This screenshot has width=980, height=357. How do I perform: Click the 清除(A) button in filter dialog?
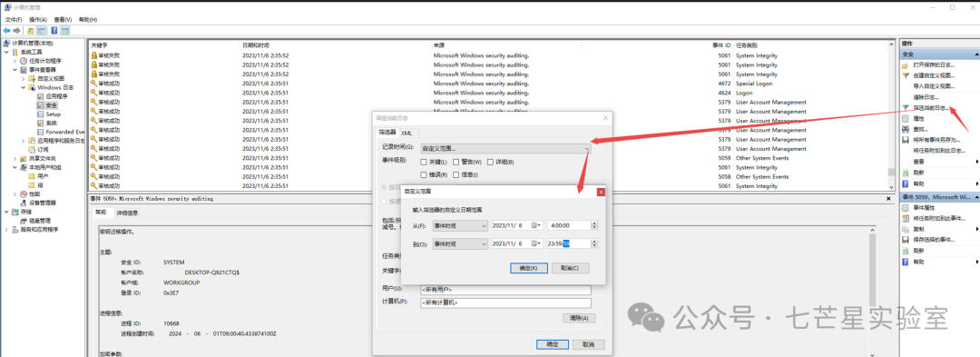point(579,318)
